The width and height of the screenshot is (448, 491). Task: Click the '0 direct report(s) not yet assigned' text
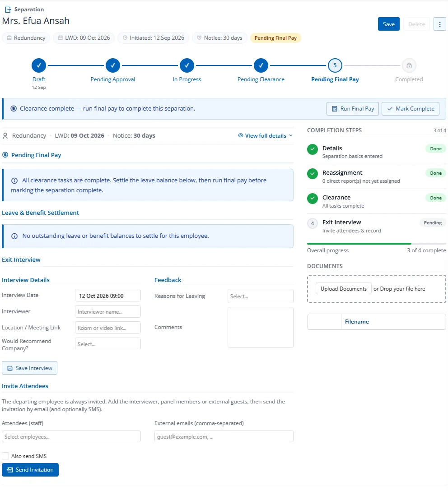361,181
